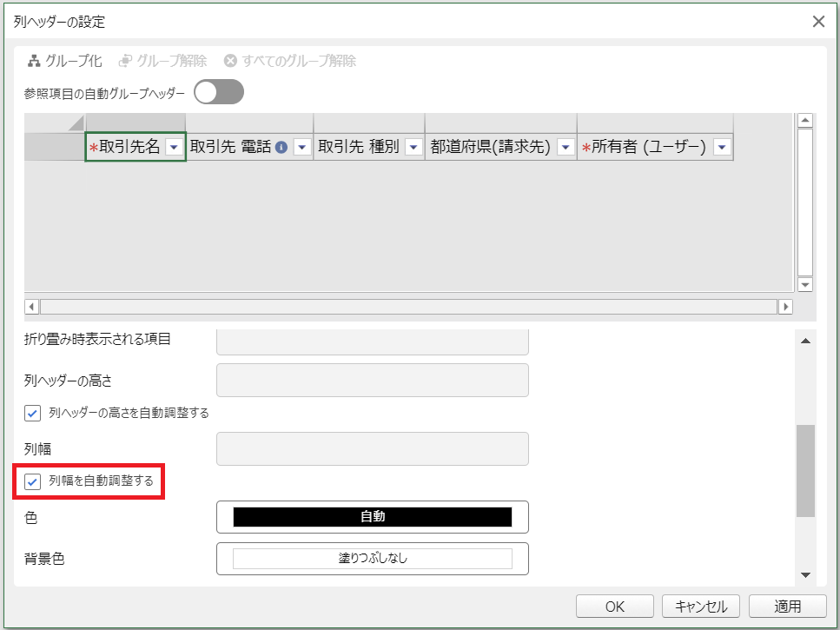Select the 都道府県(請求先) column header

[x=501, y=147]
